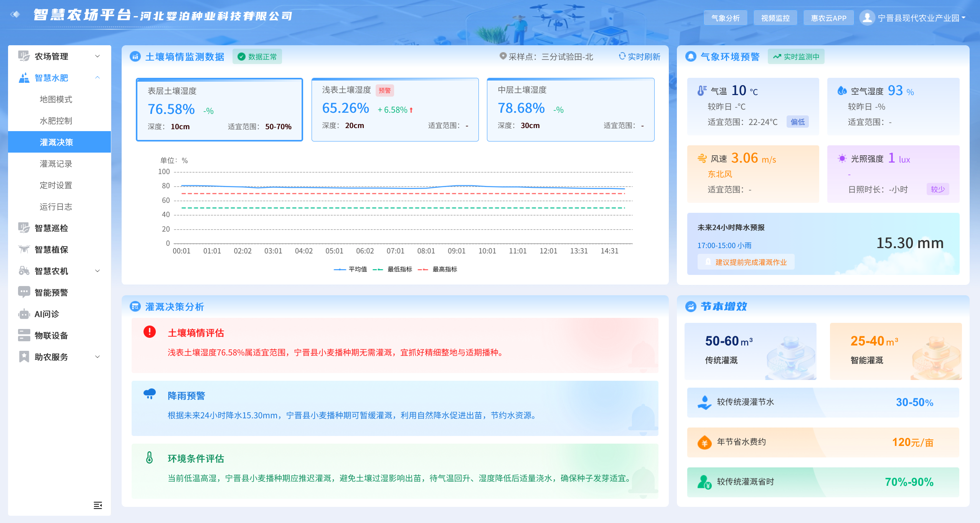Click the 物联设备 server icon
This screenshot has width=980, height=523.
(x=24, y=335)
